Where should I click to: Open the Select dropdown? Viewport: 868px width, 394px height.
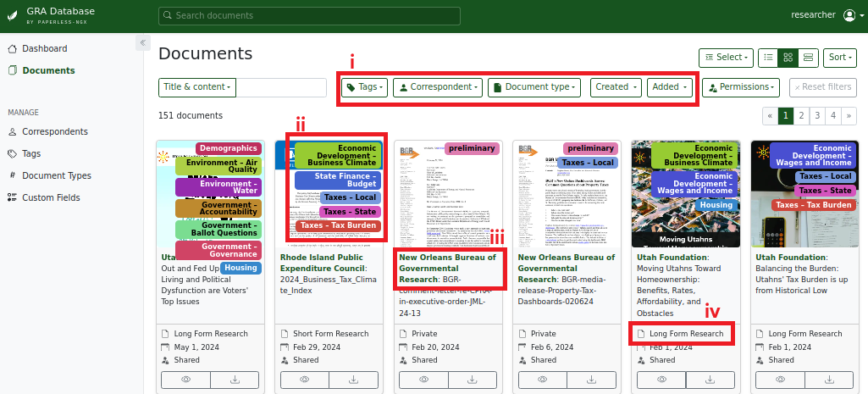click(726, 57)
